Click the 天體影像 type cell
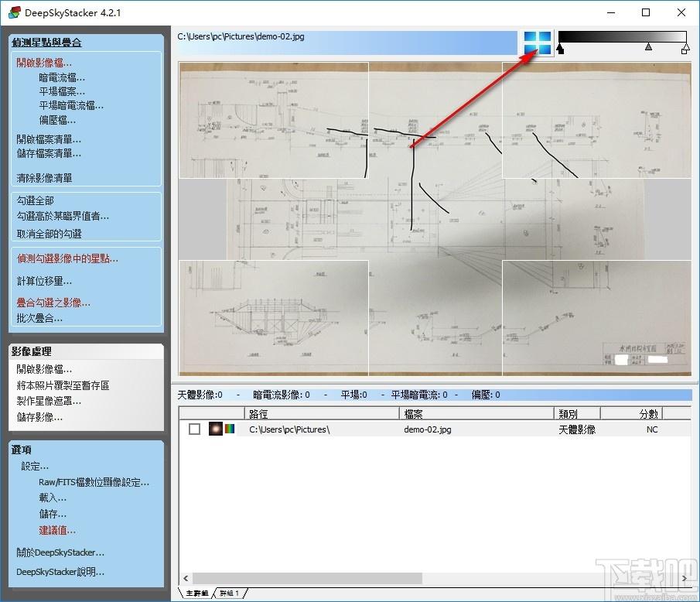700x602 pixels. coord(577,429)
